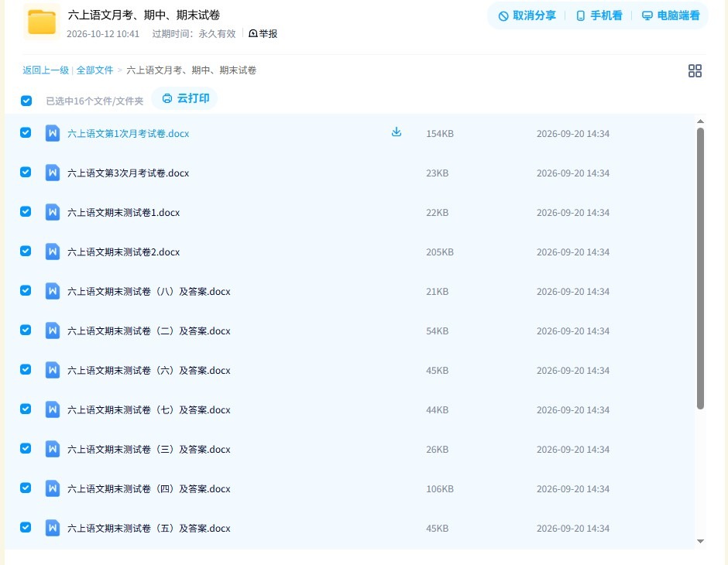Viewport: 728px width, 565px height.
Task: Open file 六上语文期末测试卷（八）及答案.docx
Action: click(149, 291)
